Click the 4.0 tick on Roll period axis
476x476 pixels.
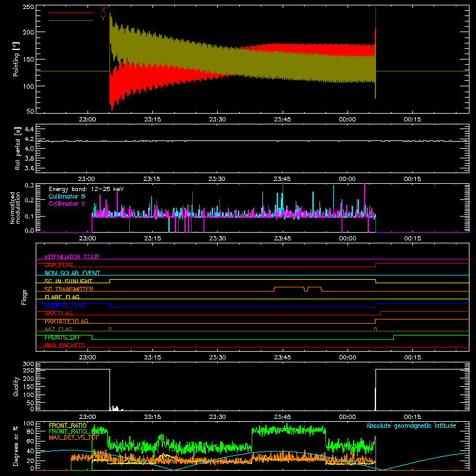click(x=29, y=149)
